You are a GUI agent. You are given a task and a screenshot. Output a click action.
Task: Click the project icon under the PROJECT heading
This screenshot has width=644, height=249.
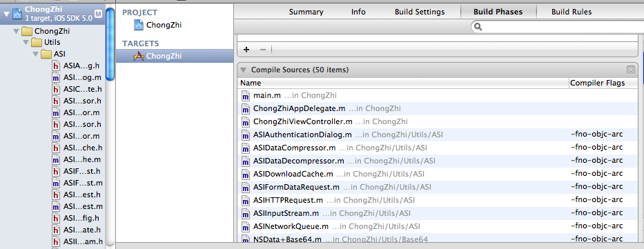click(139, 25)
